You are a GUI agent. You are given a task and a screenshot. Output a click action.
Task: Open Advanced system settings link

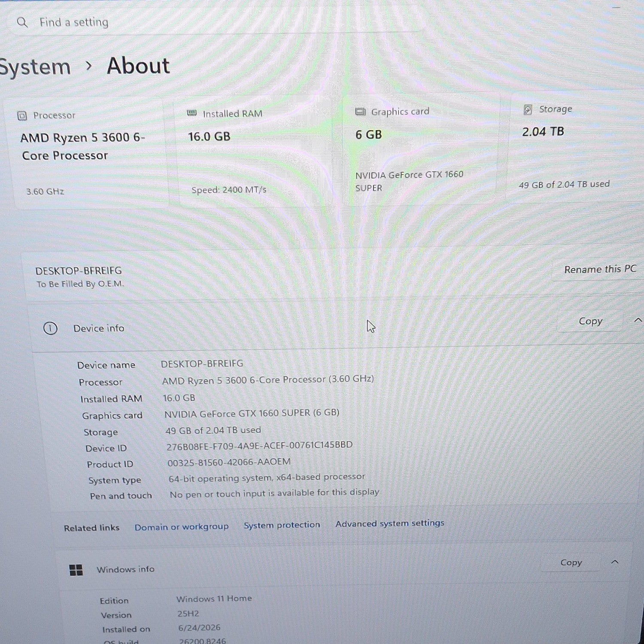tap(390, 523)
